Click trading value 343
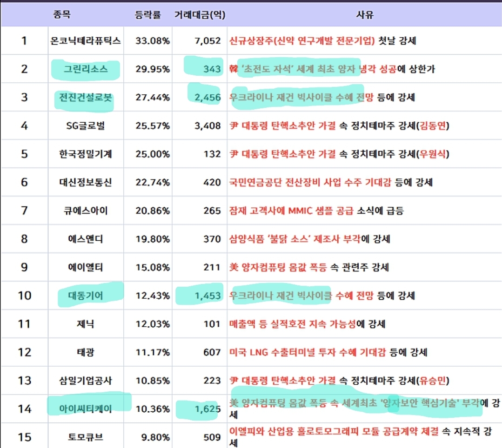The width and height of the screenshot is (502, 448). pyautogui.click(x=212, y=69)
